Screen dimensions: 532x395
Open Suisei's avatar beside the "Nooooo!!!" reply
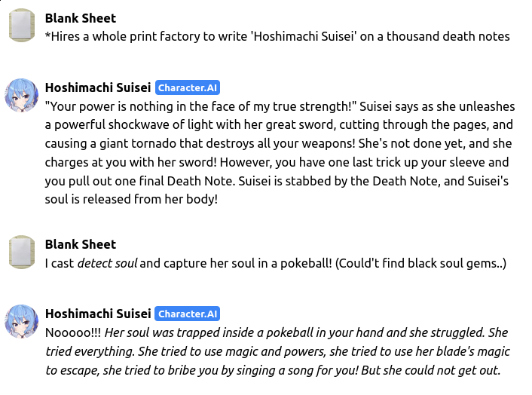tap(21, 322)
